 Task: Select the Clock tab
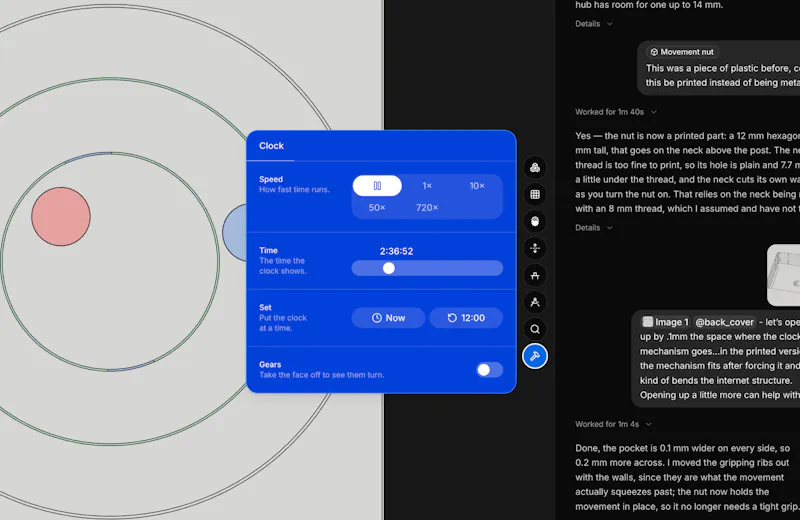click(x=271, y=146)
